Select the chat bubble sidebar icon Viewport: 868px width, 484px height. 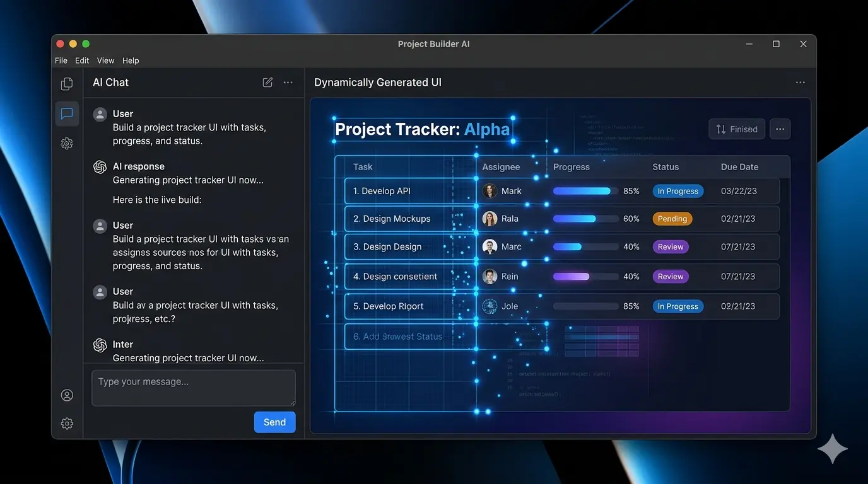[x=67, y=114]
